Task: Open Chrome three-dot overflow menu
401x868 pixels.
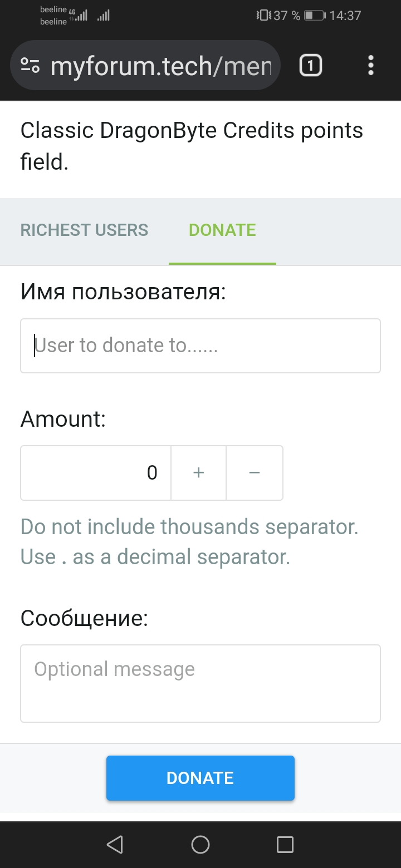Action: 371,66
